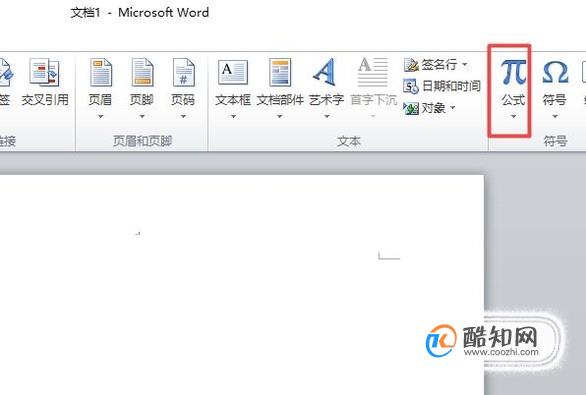586x395 pixels.
Task: Choose the WordArt (艺术字) icon
Action: click(x=326, y=72)
